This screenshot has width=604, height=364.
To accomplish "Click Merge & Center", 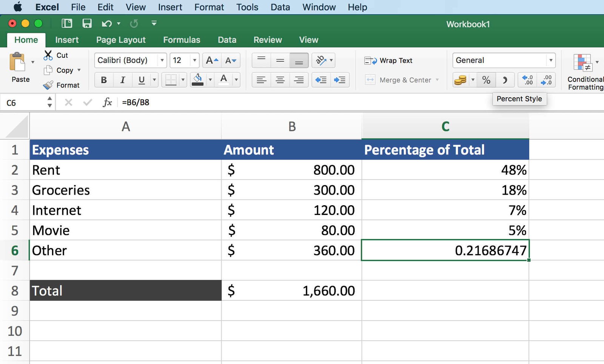I will tap(401, 80).
